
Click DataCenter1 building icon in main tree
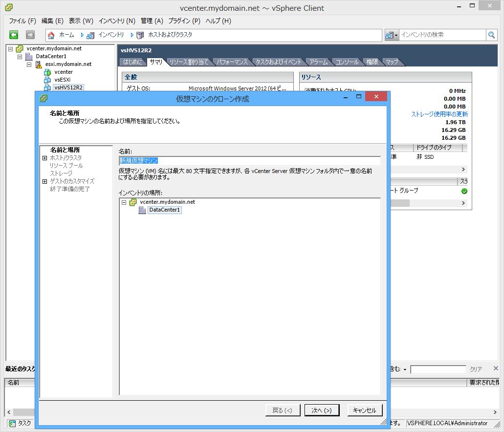tap(29, 57)
